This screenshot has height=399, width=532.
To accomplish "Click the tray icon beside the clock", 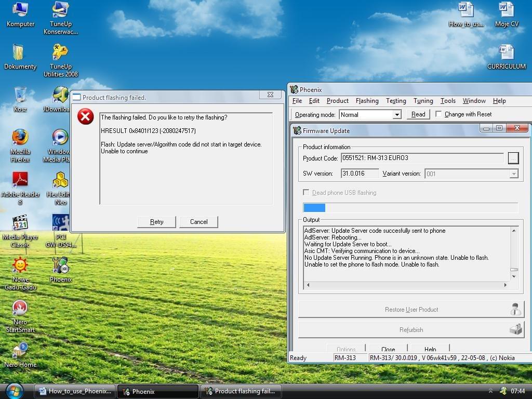I will coord(503,391).
